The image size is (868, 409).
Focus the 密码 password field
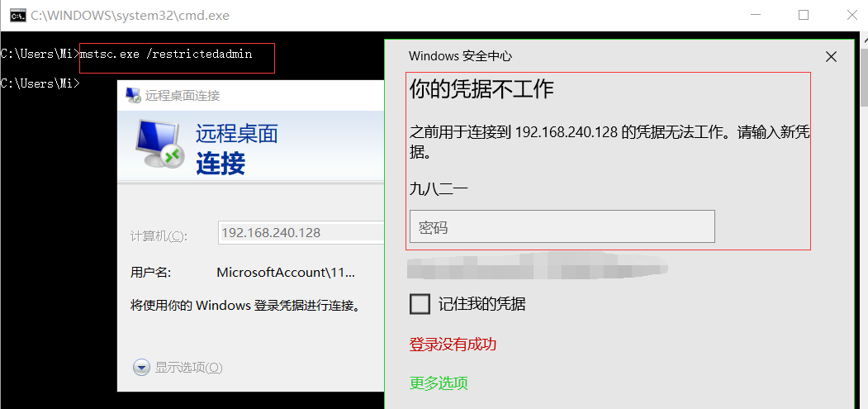562,226
